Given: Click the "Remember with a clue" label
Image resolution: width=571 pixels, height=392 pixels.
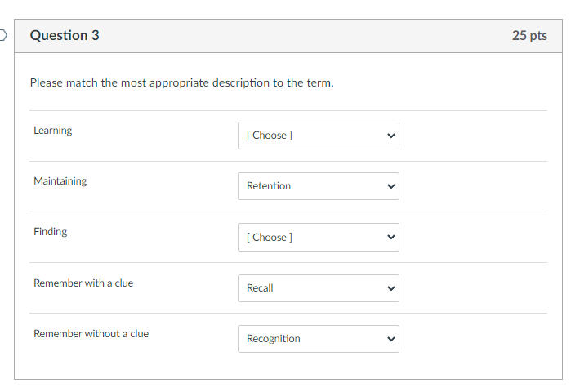Looking at the screenshot, I should tap(83, 283).
